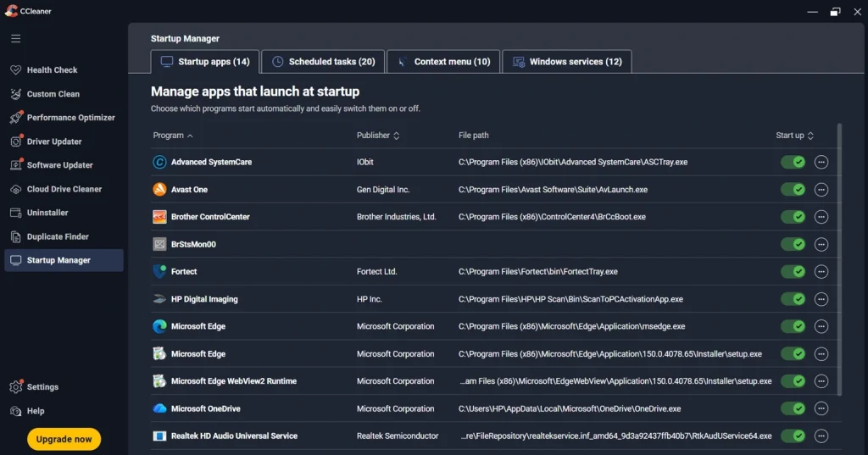Select the Realtek Semiconductor publisher cell
The width and height of the screenshot is (868, 455).
click(x=398, y=436)
